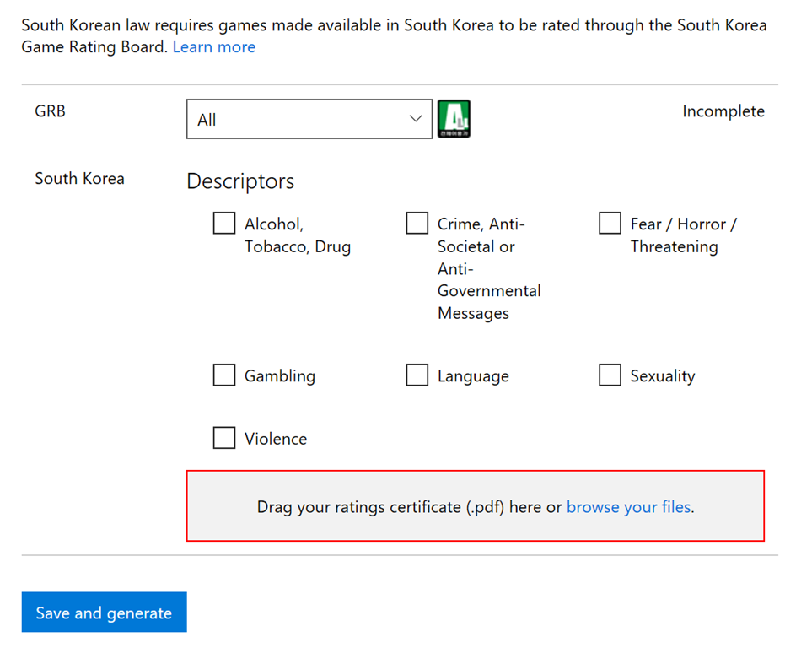Click the GRB All rating badge icon
The width and height of the screenshot is (812, 648).
coord(454,119)
